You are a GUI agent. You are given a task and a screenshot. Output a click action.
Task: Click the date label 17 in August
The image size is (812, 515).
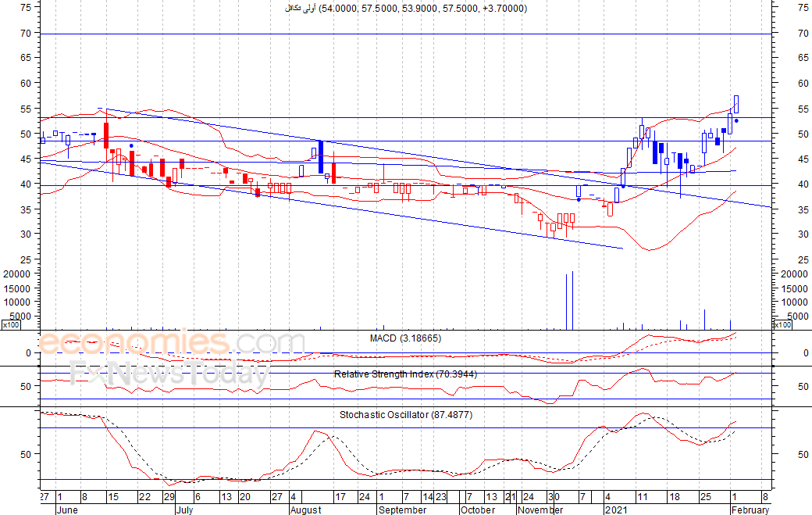click(340, 497)
